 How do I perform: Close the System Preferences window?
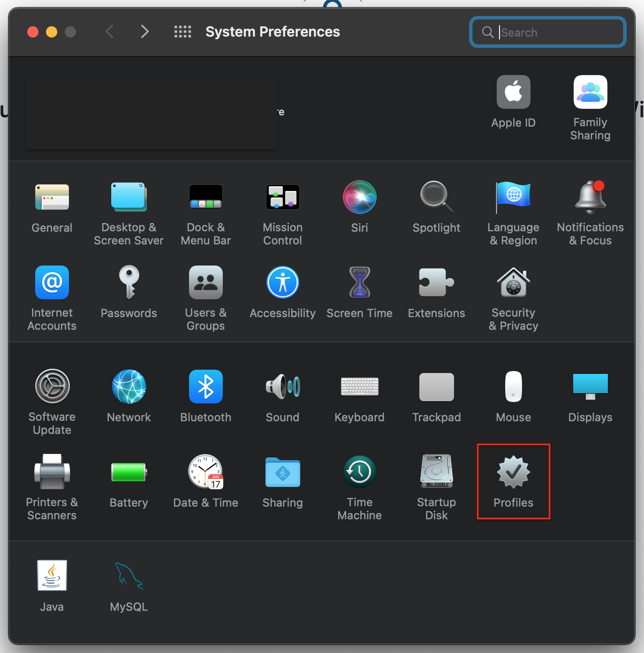click(33, 32)
